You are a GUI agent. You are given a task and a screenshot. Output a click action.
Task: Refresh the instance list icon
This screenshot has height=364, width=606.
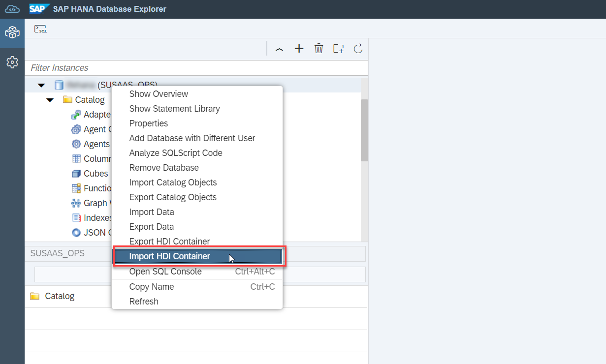(358, 49)
